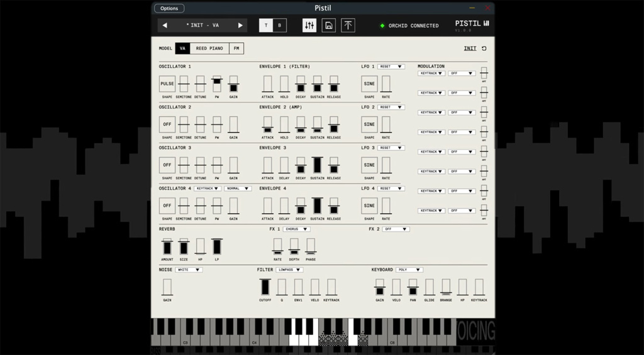The image size is (644, 355).
Task: Click Noise GAIN slider
Action: 167,287
